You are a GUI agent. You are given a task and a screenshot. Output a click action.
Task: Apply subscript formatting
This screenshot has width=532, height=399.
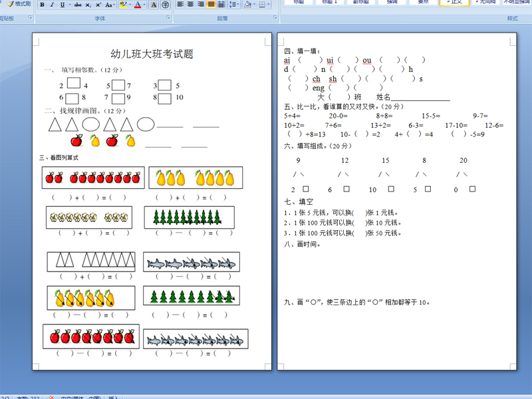(88, 5)
